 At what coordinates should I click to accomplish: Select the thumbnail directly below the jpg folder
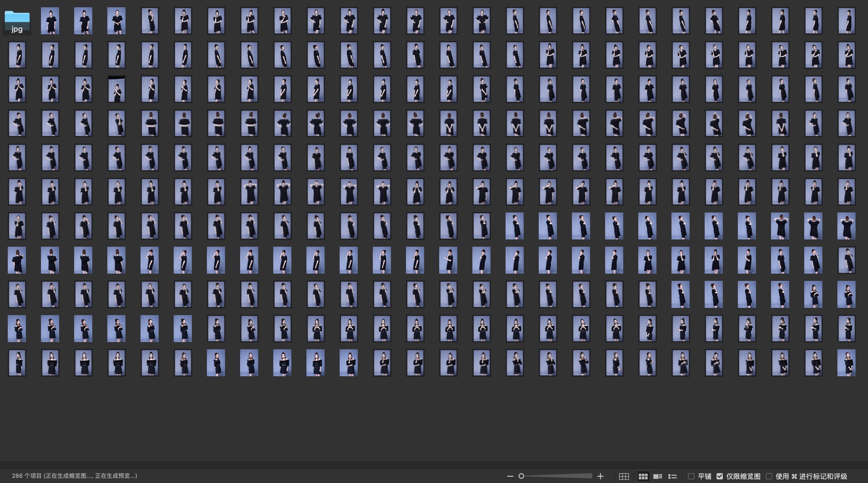pos(17,55)
